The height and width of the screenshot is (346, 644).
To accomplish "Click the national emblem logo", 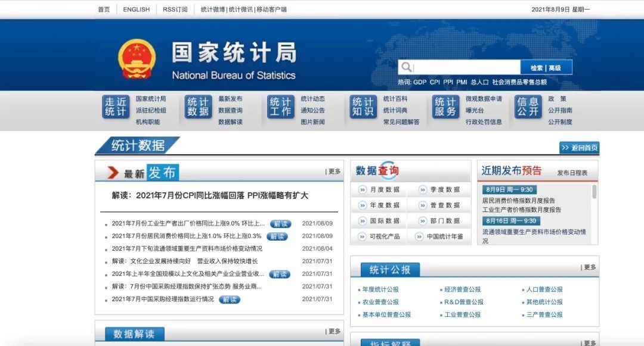I will point(137,60).
